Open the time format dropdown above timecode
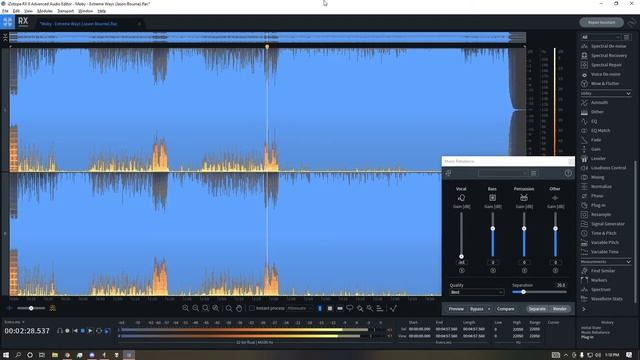 pyautogui.click(x=14, y=322)
